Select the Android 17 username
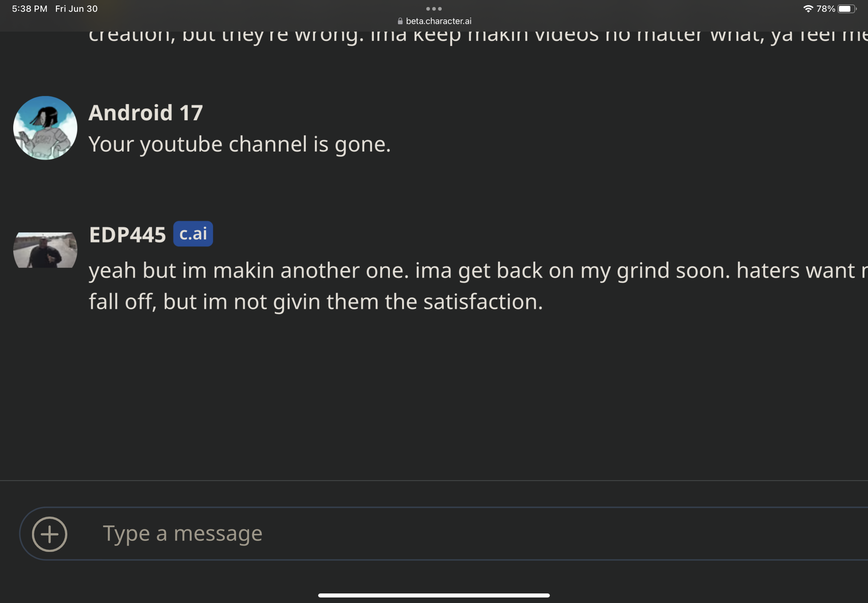The image size is (868, 603). pyautogui.click(x=146, y=113)
